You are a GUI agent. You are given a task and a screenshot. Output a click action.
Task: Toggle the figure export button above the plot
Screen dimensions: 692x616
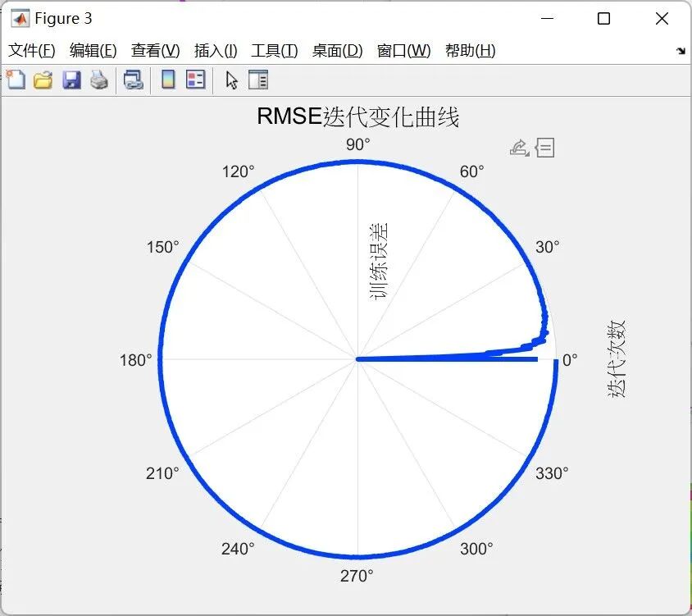pos(518,148)
